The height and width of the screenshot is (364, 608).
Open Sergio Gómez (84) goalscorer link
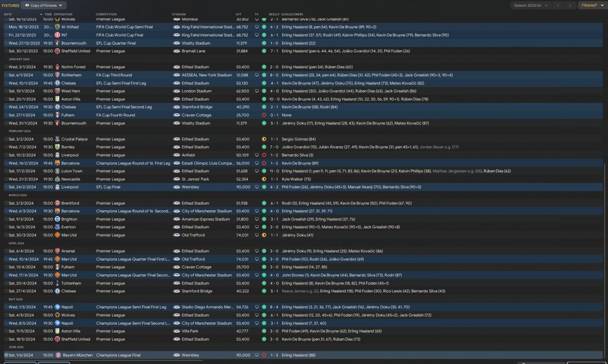(299, 139)
